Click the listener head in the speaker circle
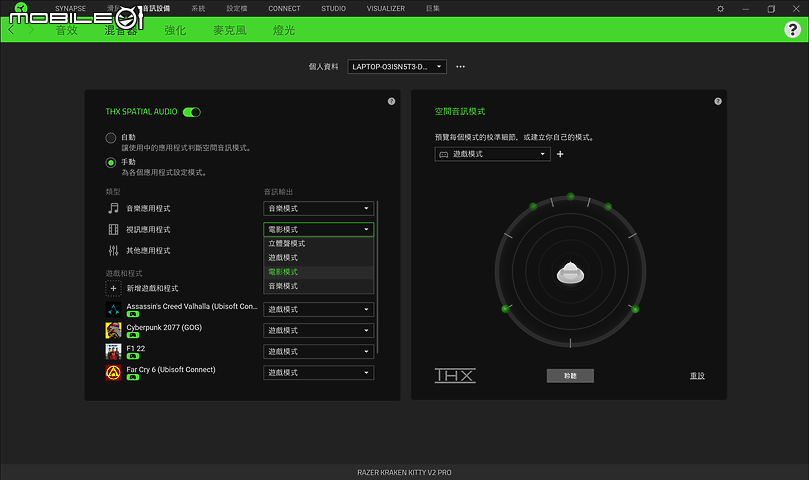The width and height of the screenshot is (809, 480). [570, 272]
